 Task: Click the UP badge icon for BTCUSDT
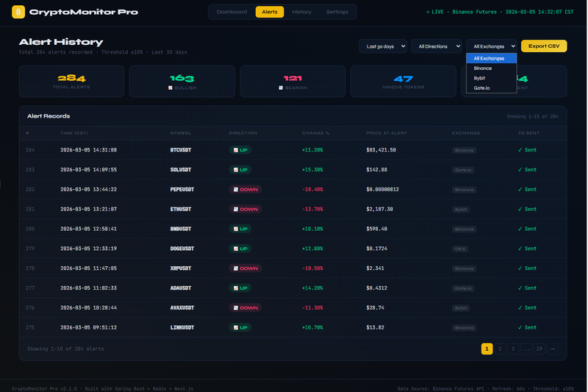pos(235,150)
